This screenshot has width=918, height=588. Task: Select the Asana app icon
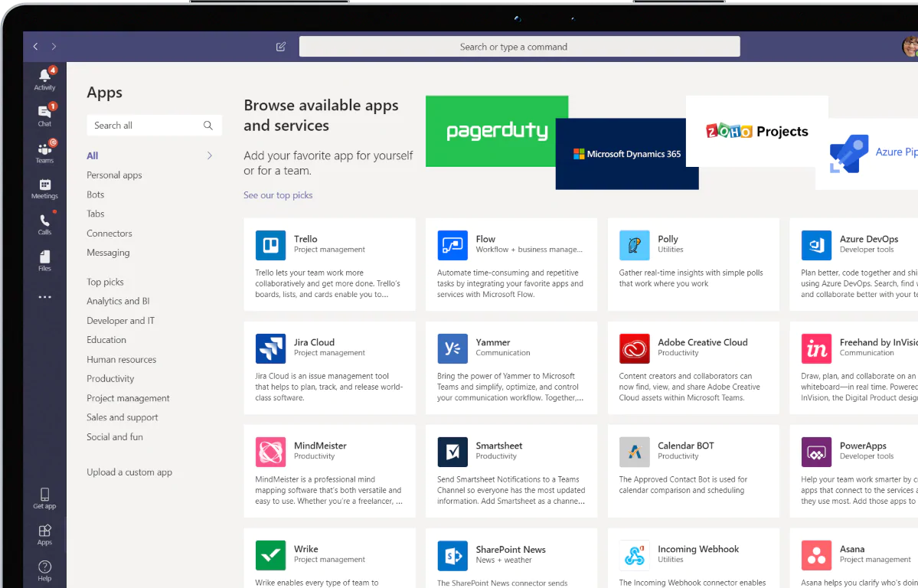click(816, 555)
